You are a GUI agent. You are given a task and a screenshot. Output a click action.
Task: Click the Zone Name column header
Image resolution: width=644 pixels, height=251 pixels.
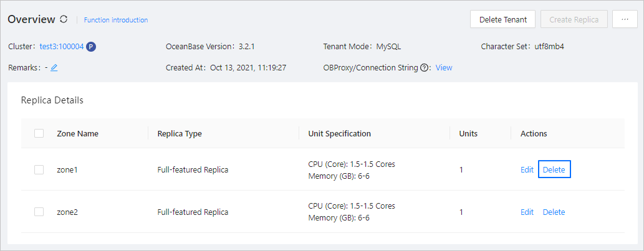click(77, 133)
